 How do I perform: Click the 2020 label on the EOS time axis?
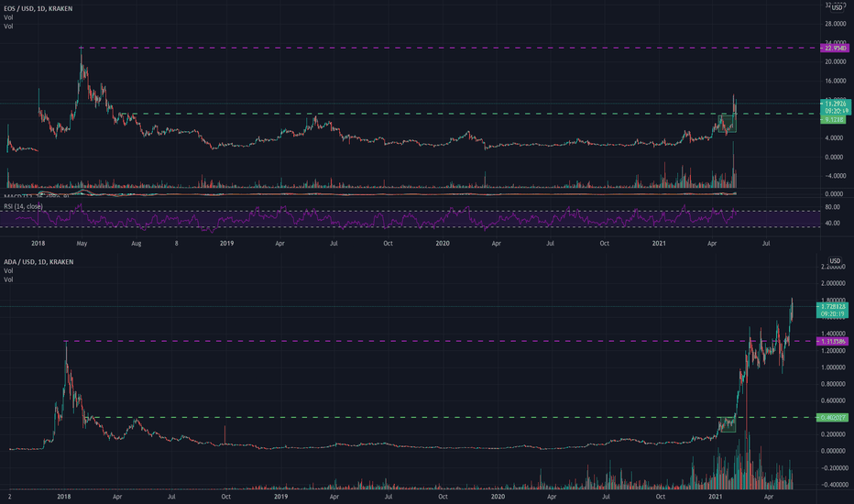click(x=443, y=244)
